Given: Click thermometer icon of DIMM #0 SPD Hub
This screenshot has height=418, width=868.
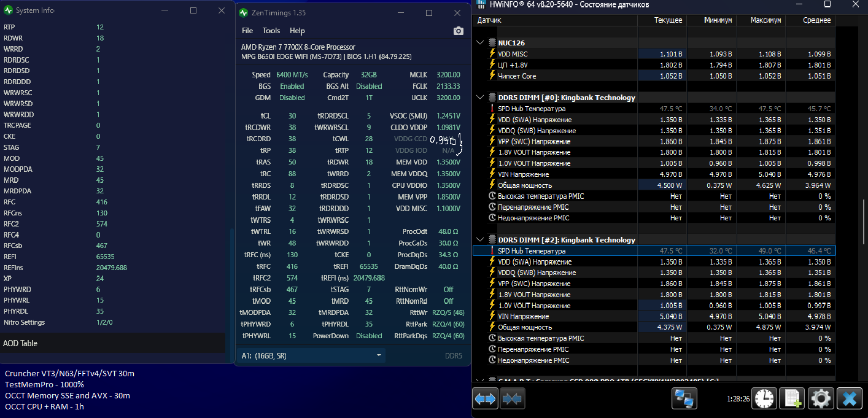Looking at the screenshot, I should pos(492,109).
